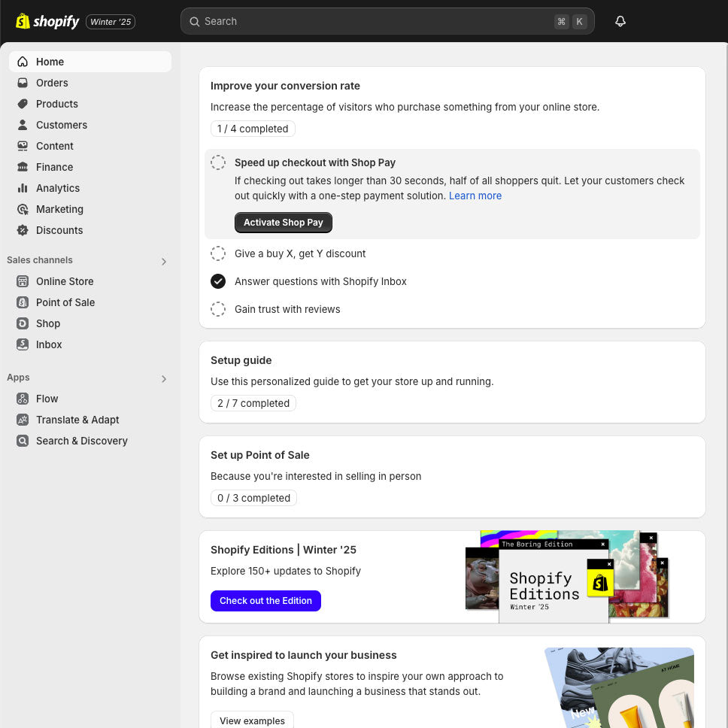
Task: Click the Translate & Adapt app icon
Action: tap(23, 420)
